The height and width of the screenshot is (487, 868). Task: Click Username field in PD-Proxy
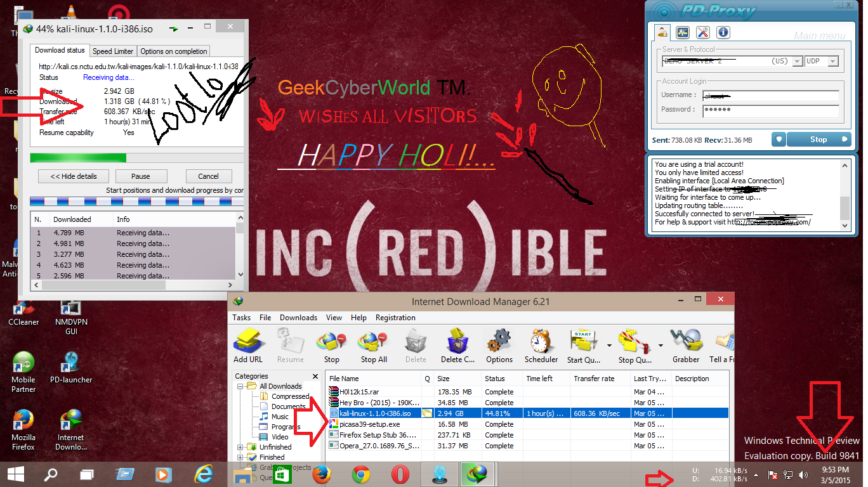(770, 96)
